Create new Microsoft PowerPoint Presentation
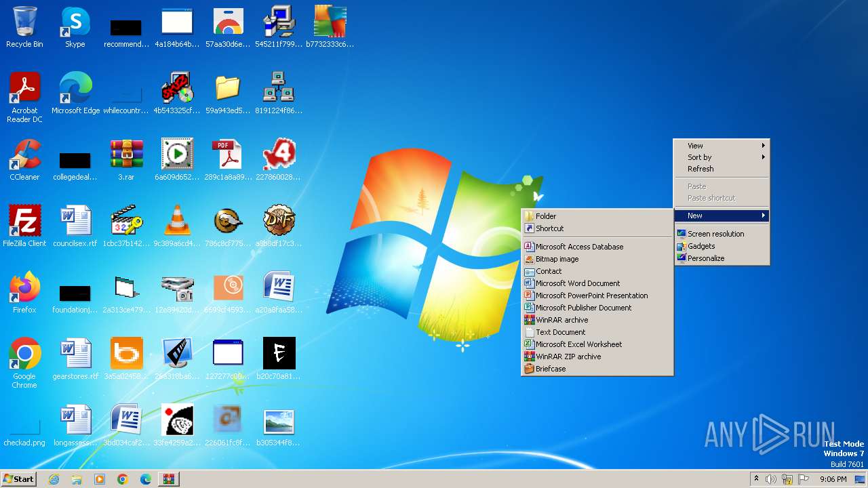The image size is (868, 488). pyautogui.click(x=597, y=296)
